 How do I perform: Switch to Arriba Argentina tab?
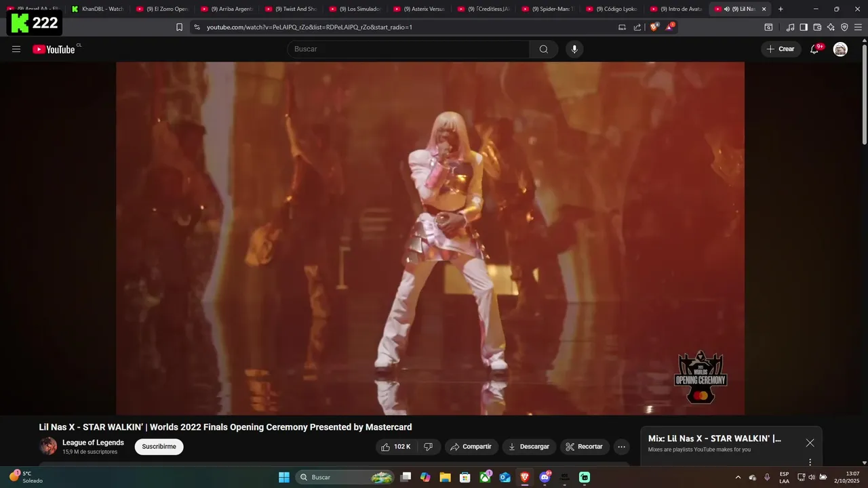point(226,9)
